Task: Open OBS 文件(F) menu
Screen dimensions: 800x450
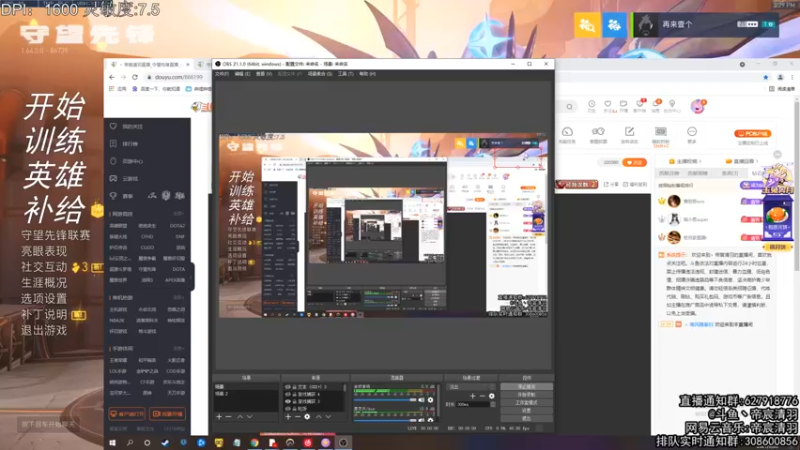Action: click(x=221, y=74)
